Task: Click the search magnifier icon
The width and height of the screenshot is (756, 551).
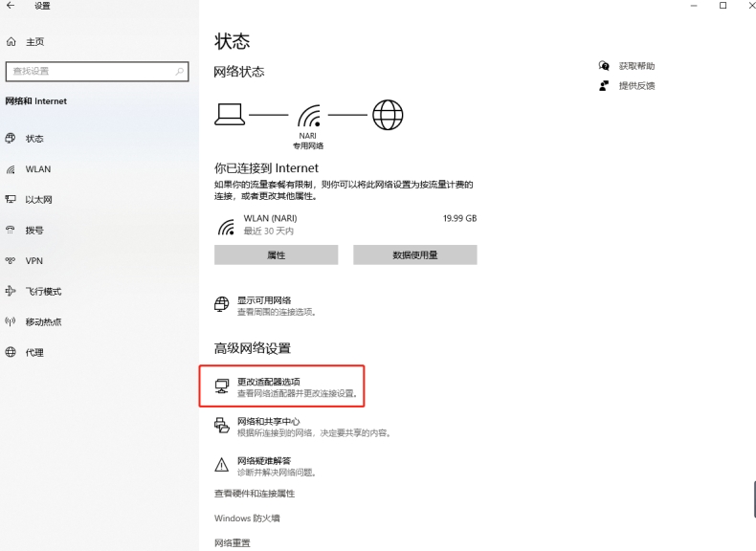Action: [x=179, y=72]
